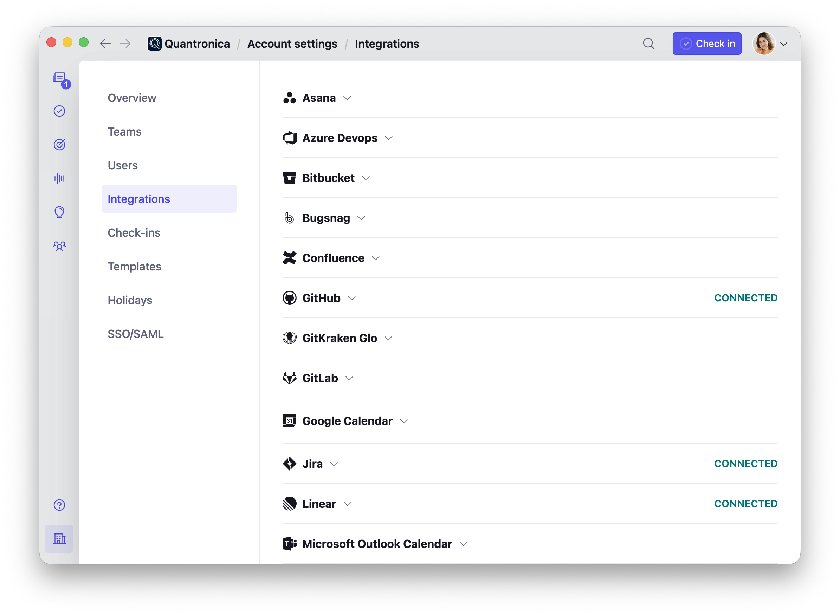Screen dimensions: 840x616
Task: Open the search magnifying glass icon
Action: (648, 43)
